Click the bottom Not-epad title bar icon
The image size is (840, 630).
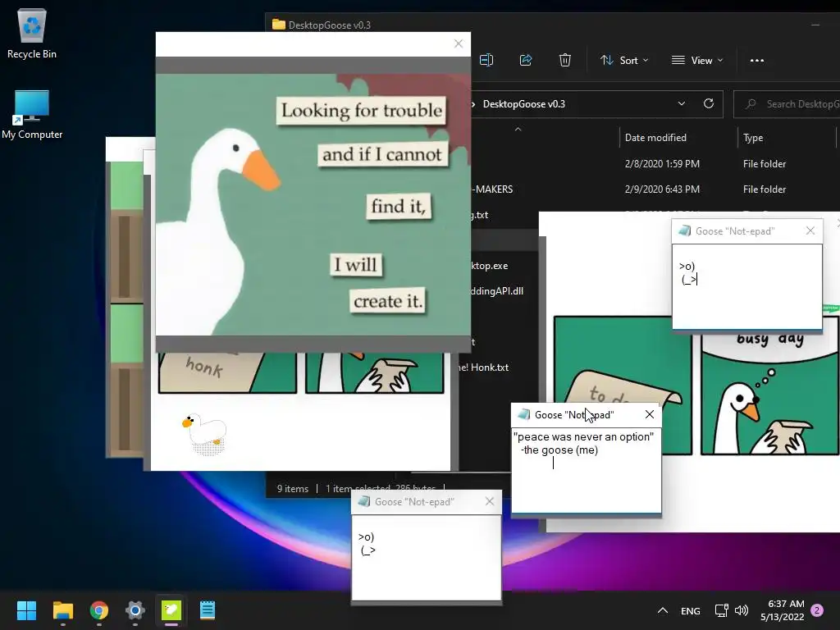click(363, 501)
